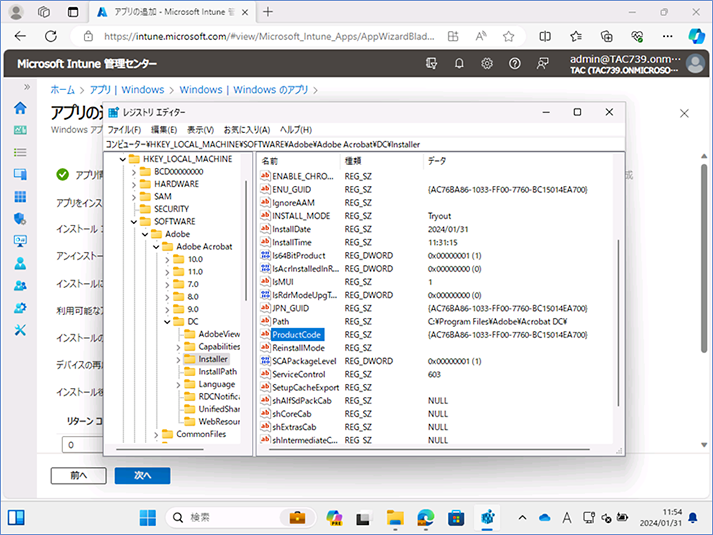Click the registry address path bar

364,145
